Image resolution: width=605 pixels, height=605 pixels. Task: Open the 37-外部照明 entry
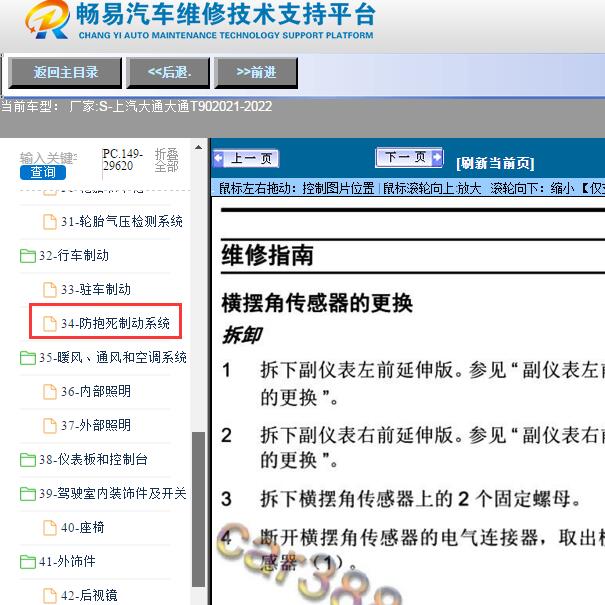(x=96, y=425)
